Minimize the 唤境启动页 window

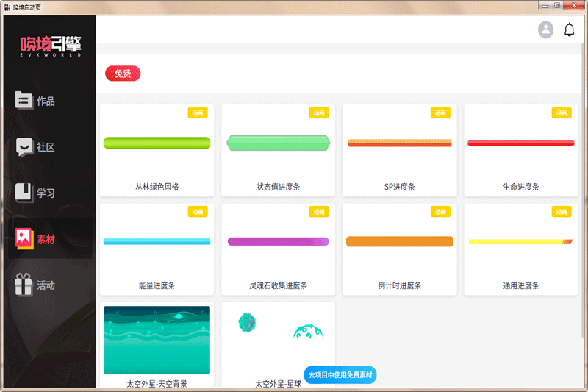click(x=545, y=6)
